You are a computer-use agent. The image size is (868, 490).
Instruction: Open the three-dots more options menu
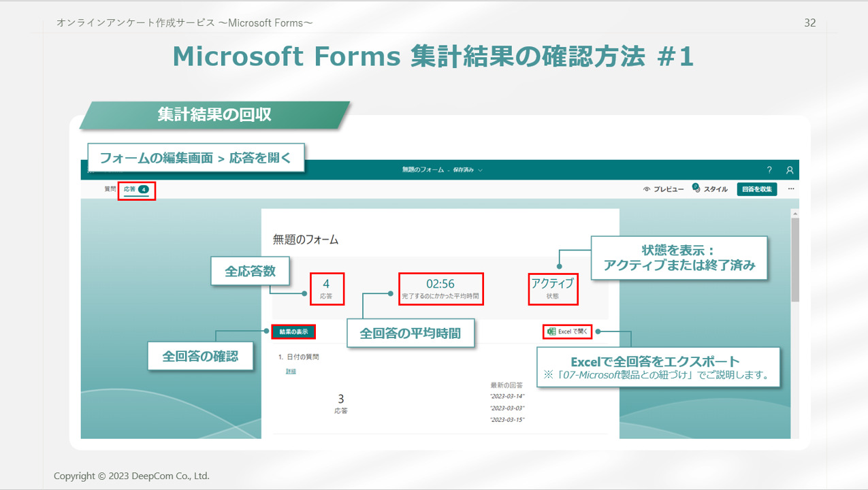(791, 189)
